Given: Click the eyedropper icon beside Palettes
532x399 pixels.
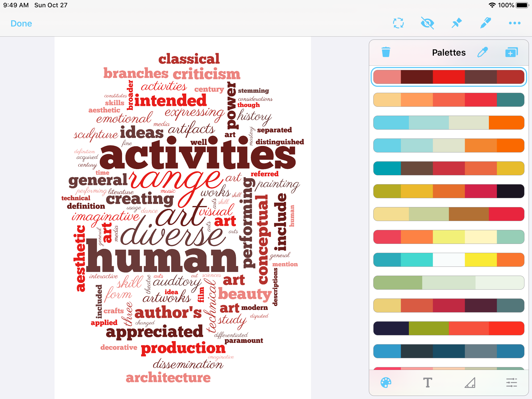Looking at the screenshot, I should point(482,52).
